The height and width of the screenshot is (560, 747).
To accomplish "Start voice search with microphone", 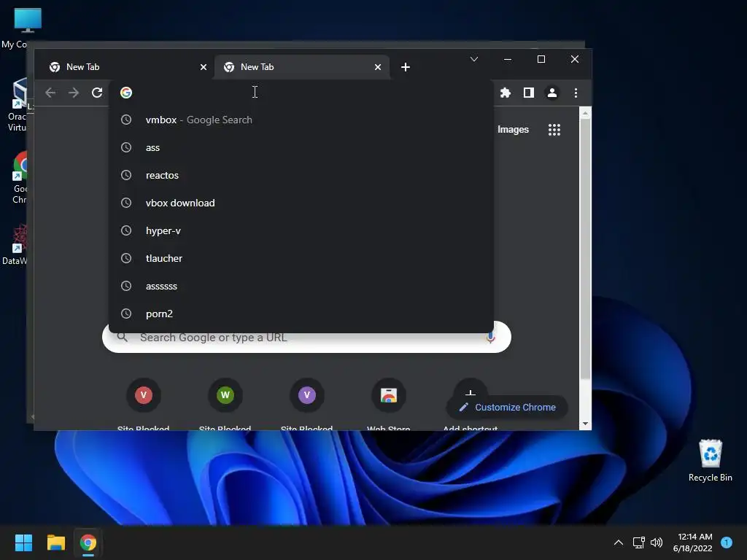I will [x=490, y=338].
